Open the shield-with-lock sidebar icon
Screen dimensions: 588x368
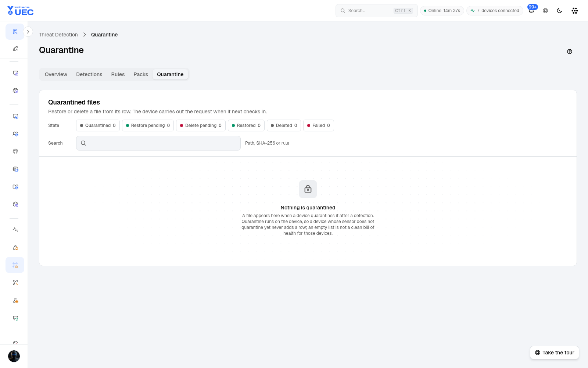[x=15, y=73]
